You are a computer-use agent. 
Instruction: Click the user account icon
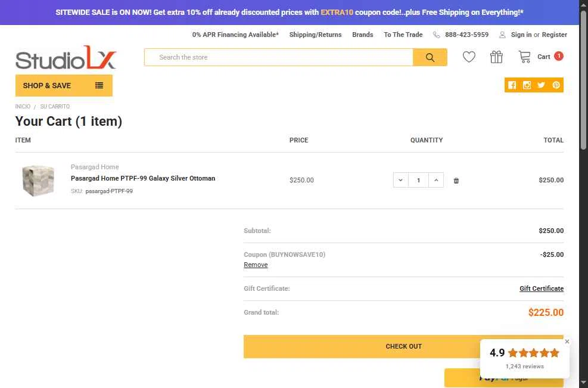502,35
